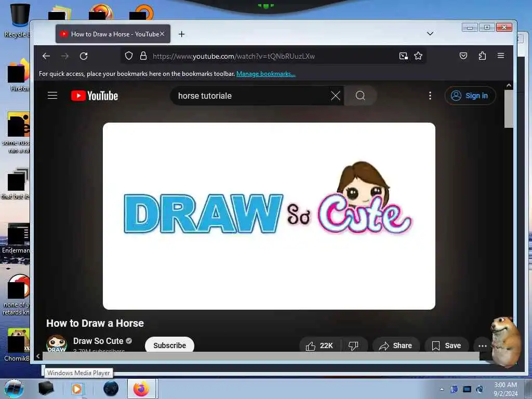Open Draw So Cute channel avatar
532x399 pixels.
pos(56,343)
